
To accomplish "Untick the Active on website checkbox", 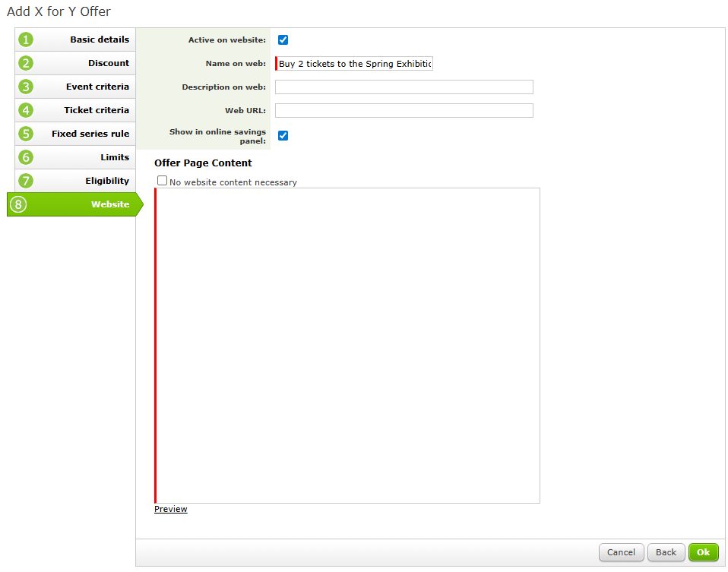I will [283, 40].
